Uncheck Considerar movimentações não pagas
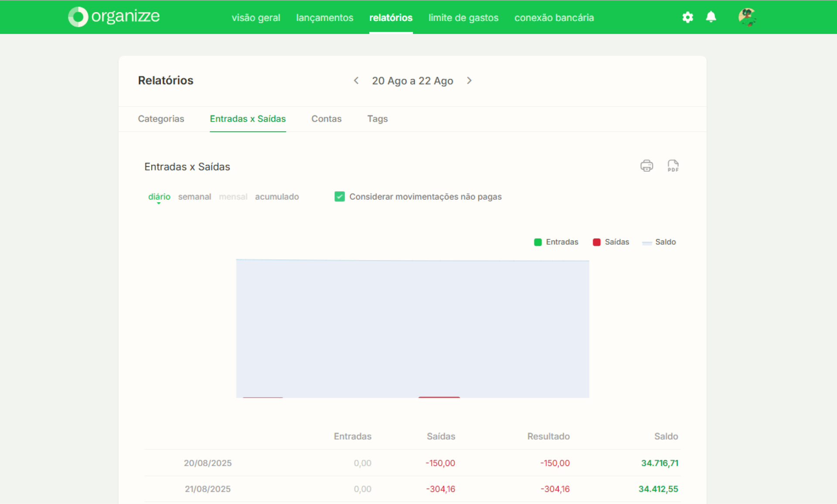 click(x=340, y=197)
